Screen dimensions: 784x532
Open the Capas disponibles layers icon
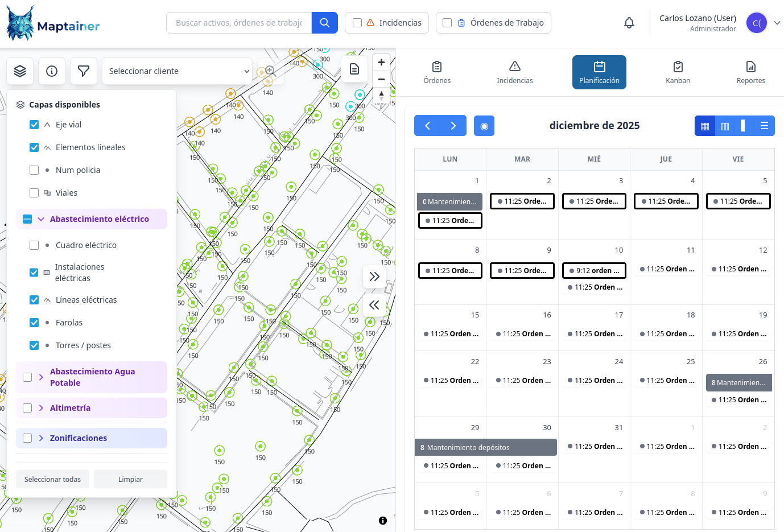coord(20,71)
